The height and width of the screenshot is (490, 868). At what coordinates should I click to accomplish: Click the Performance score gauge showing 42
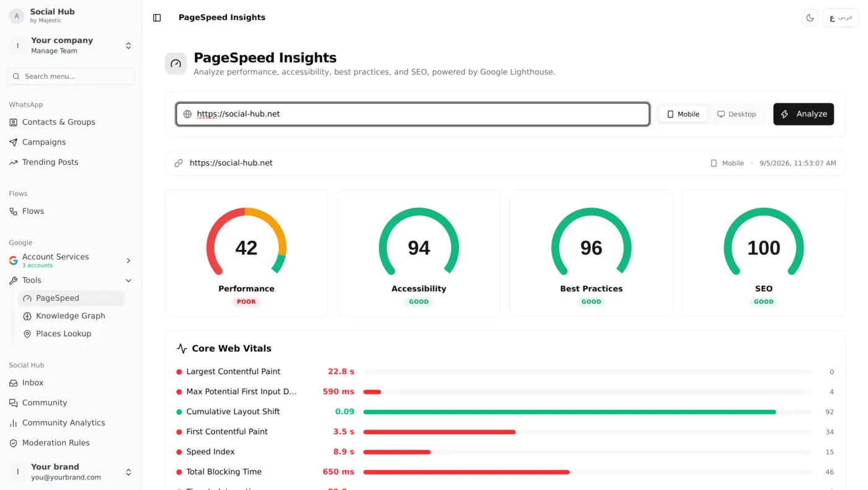click(x=246, y=242)
